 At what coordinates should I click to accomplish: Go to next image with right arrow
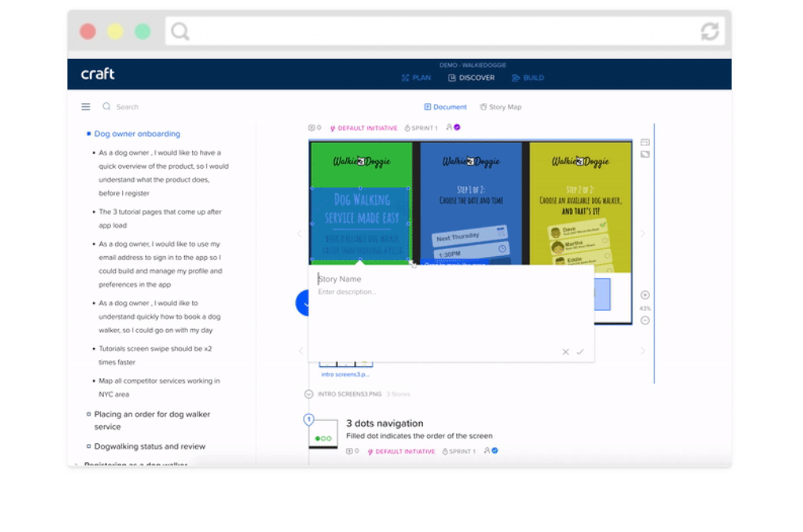tap(643, 234)
